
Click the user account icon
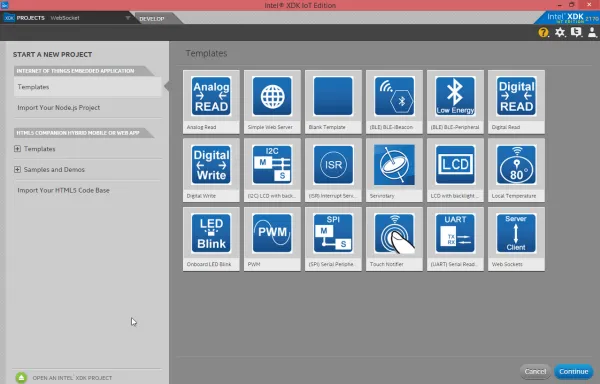(x=592, y=33)
